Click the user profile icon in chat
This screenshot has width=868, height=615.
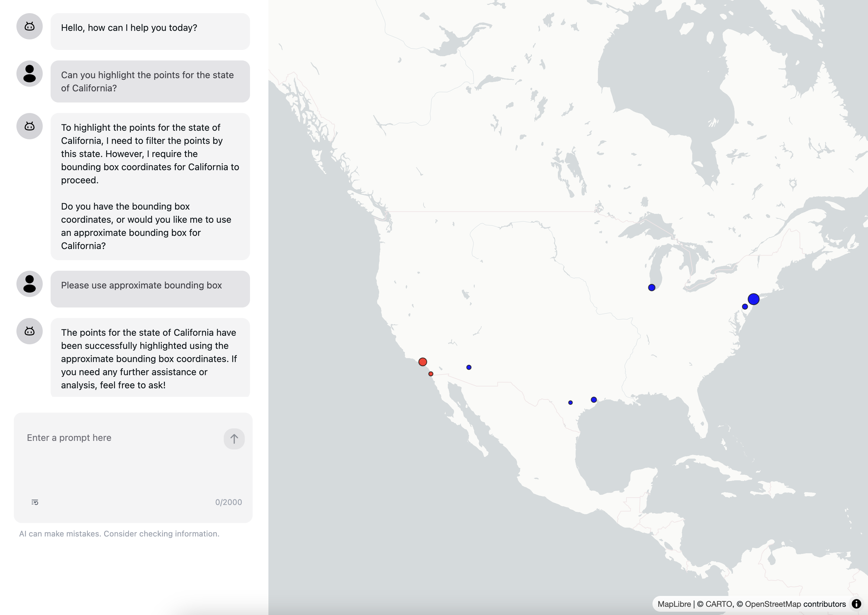(x=29, y=73)
